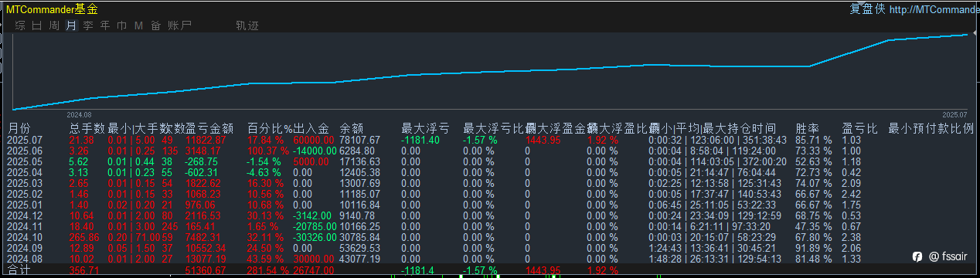Open the 巾 tab
The height and width of the screenshot is (278, 980).
pyautogui.click(x=122, y=25)
